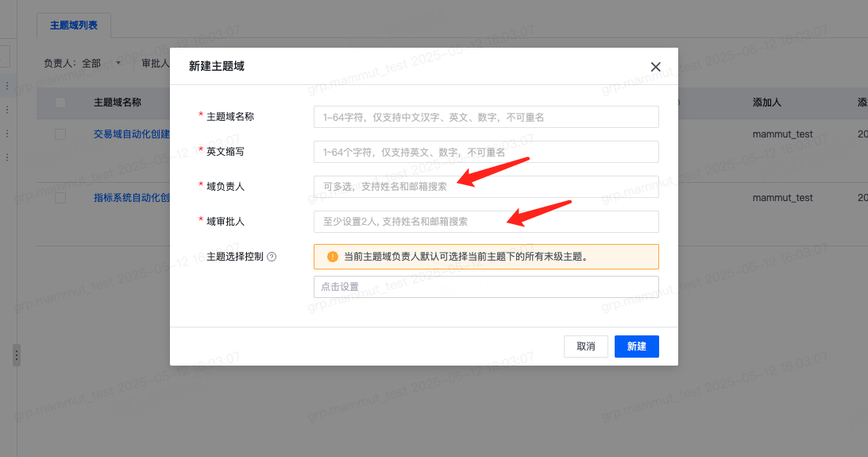This screenshot has width=868, height=457.
Task: Click the 主题域名称 column header
Action: (x=118, y=103)
